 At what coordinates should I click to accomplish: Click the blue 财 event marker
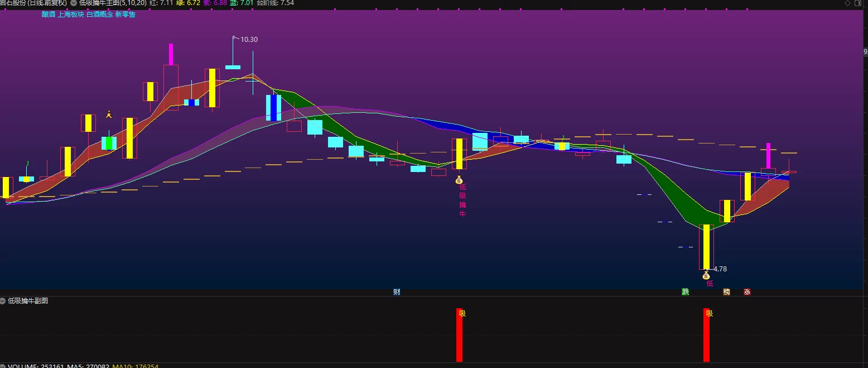click(397, 291)
